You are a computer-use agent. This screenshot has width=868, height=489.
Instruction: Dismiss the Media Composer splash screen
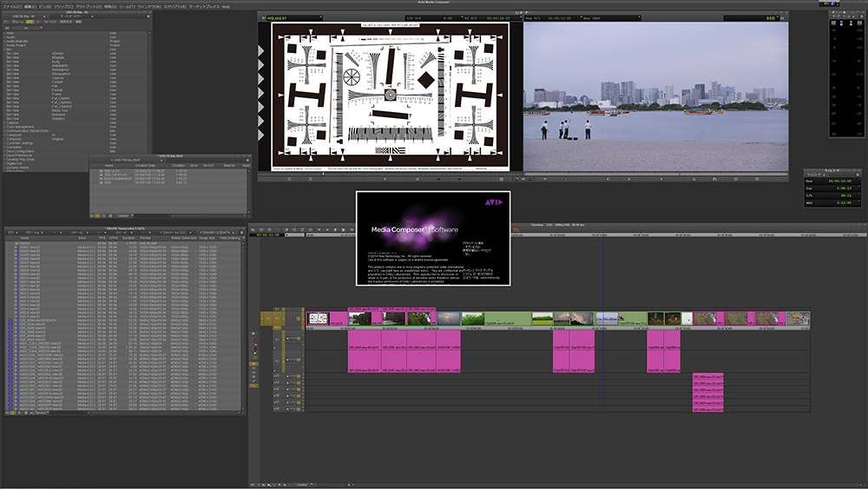433,238
